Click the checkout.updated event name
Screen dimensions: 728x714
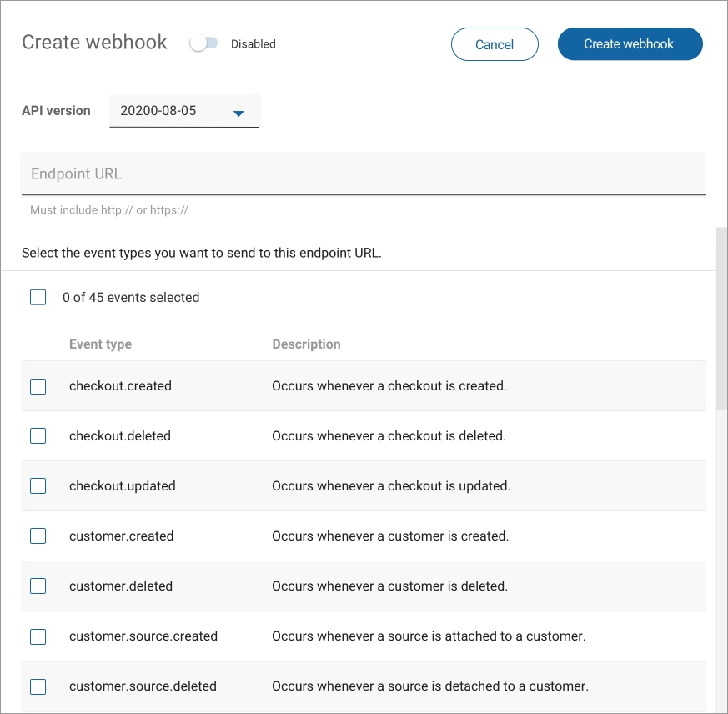pyautogui.click(x=123, y=485)
